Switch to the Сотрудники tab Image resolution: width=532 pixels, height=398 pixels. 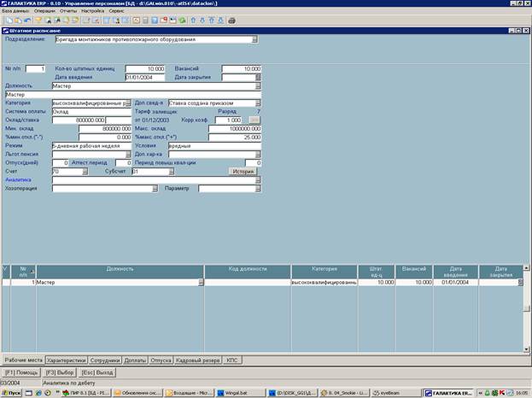pos(107,360)
